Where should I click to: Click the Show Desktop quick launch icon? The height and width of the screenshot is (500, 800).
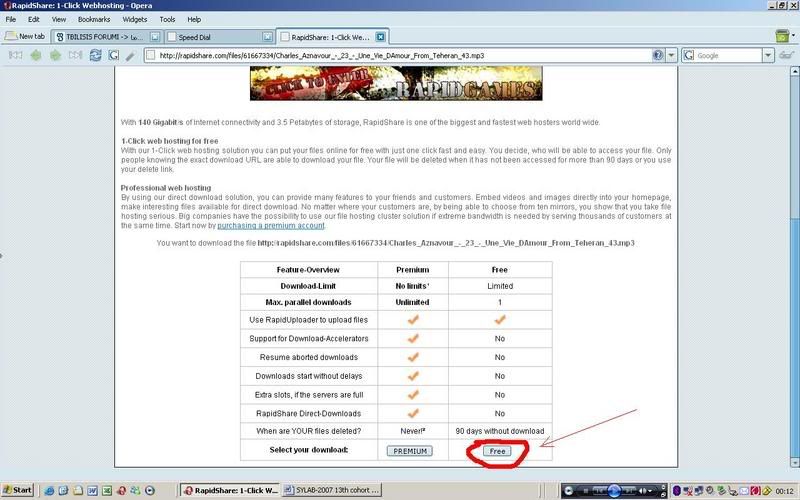pos(63,491)
